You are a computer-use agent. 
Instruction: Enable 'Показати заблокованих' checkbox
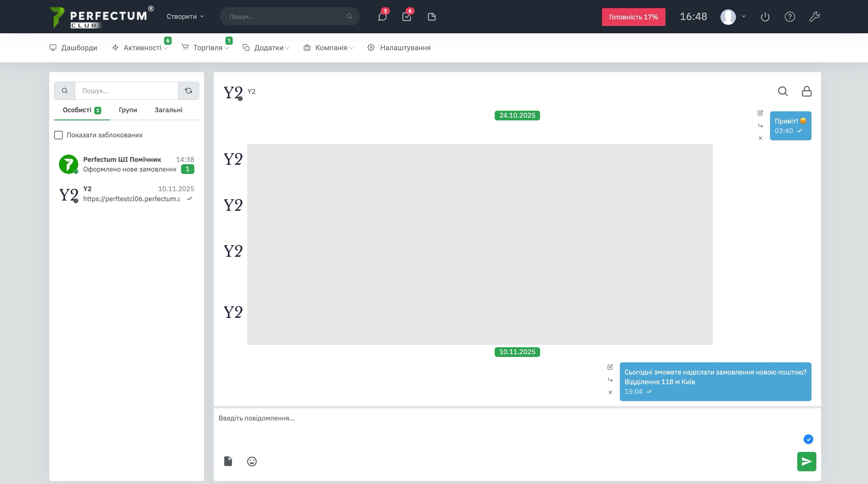(59, 135)
